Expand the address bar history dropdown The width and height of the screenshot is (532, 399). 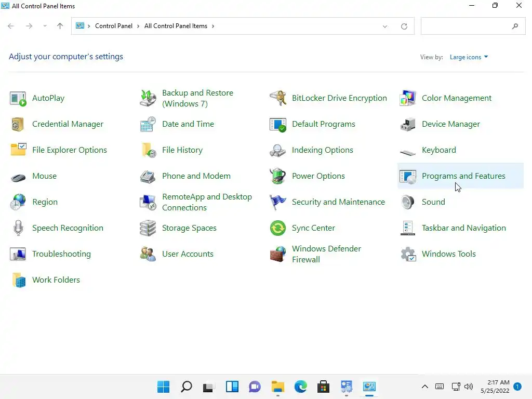tap(385, 26)
